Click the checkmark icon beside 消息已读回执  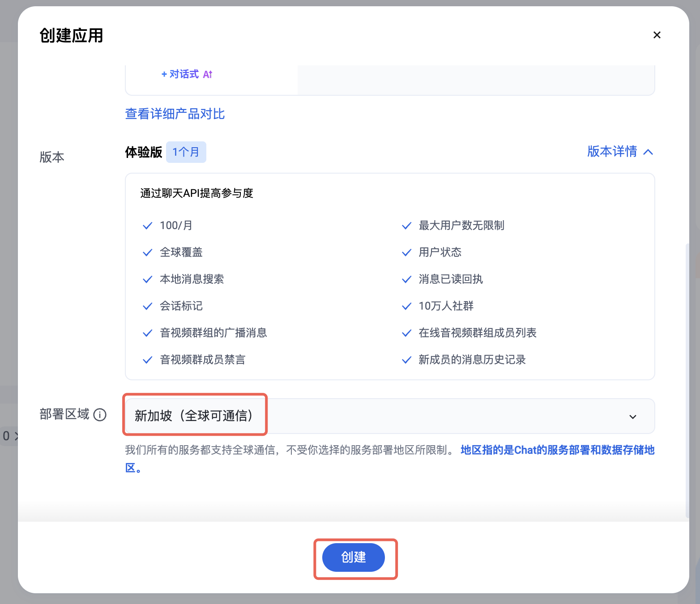406,280
